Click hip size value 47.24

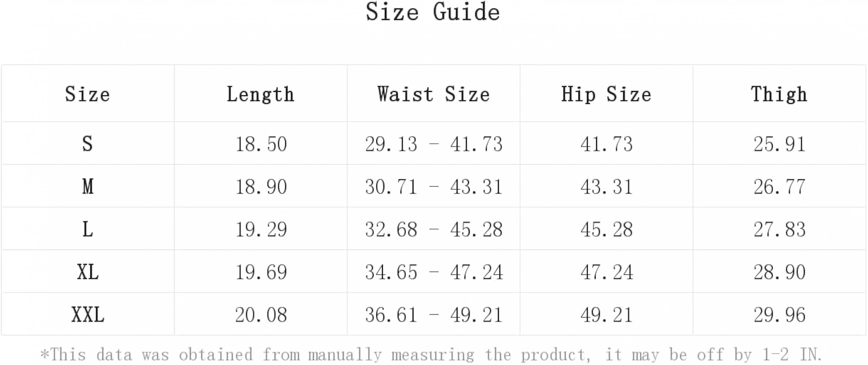(x=606, y=272)
